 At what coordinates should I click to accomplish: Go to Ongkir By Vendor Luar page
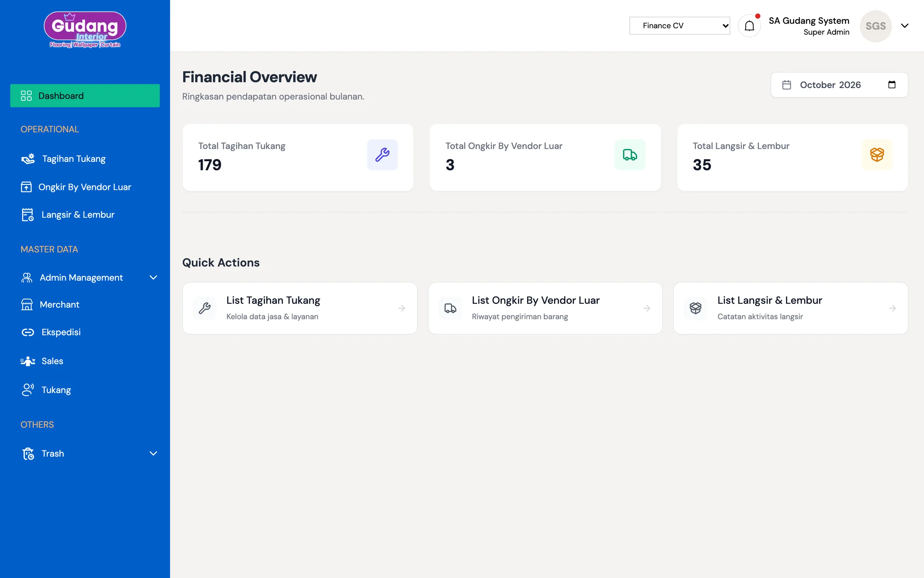tap(85, 187)
